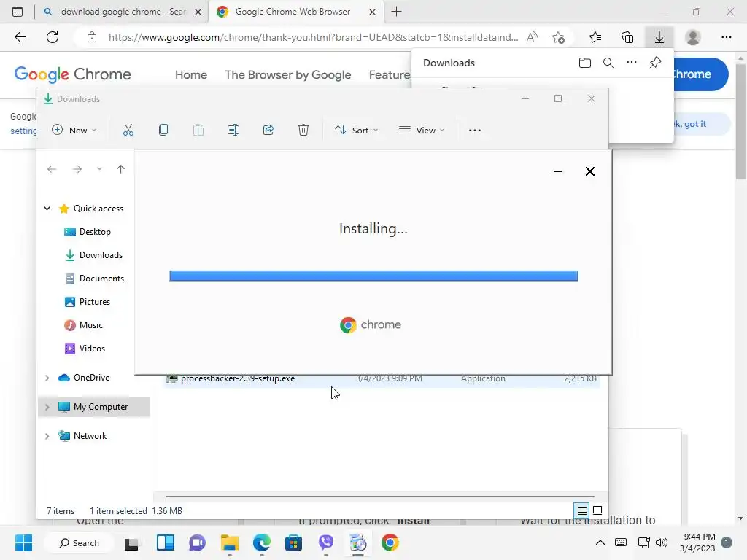Click the Google Chrome logo link
The height and width of the screenshot is (560, 747).
tap(72, 74)
